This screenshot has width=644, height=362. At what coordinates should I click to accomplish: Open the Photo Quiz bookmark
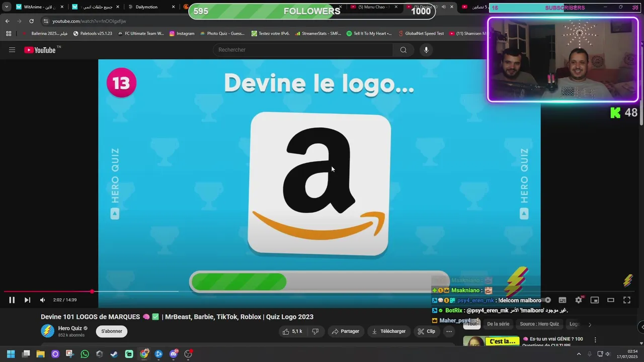pos(222,34)
